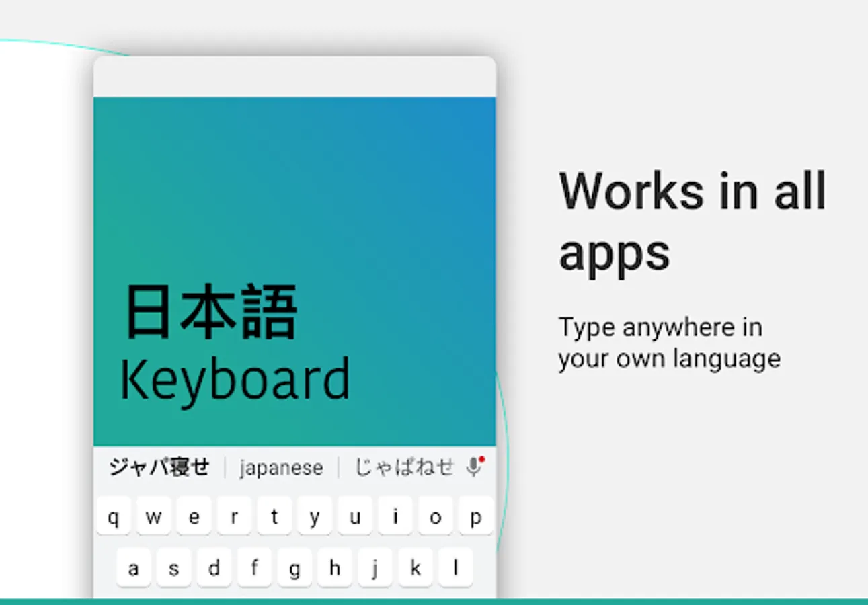Tap the 'w' key
868x605 pixels.
tap(154, 516)
